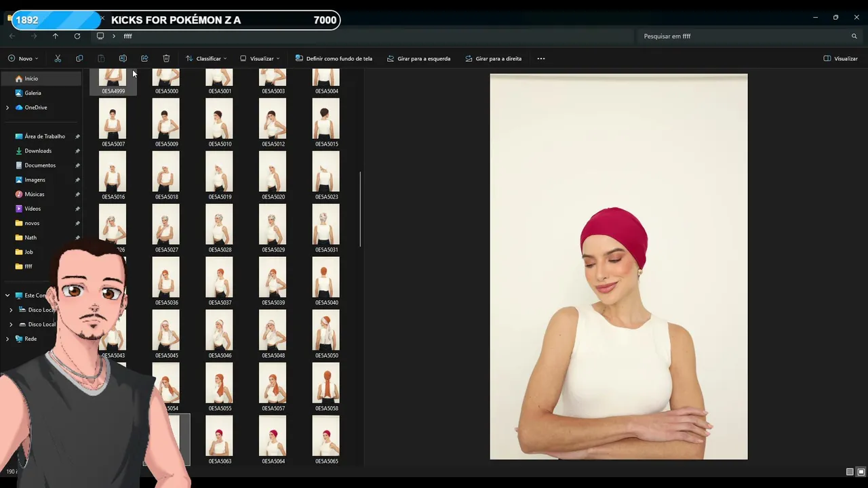This screenshot has height=488, width=868.
Task: Click the pin icon beside novos
Action: (x=77, y=223)
